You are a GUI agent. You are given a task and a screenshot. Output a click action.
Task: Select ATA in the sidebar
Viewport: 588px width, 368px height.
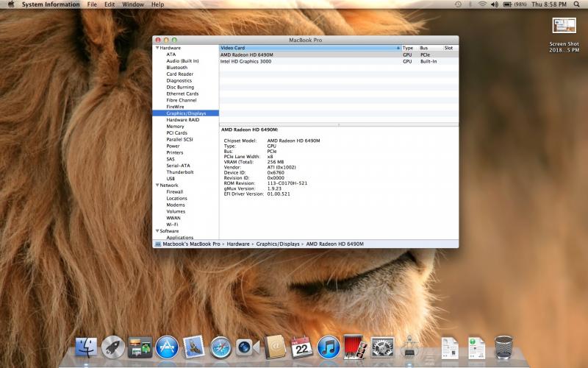171,54
